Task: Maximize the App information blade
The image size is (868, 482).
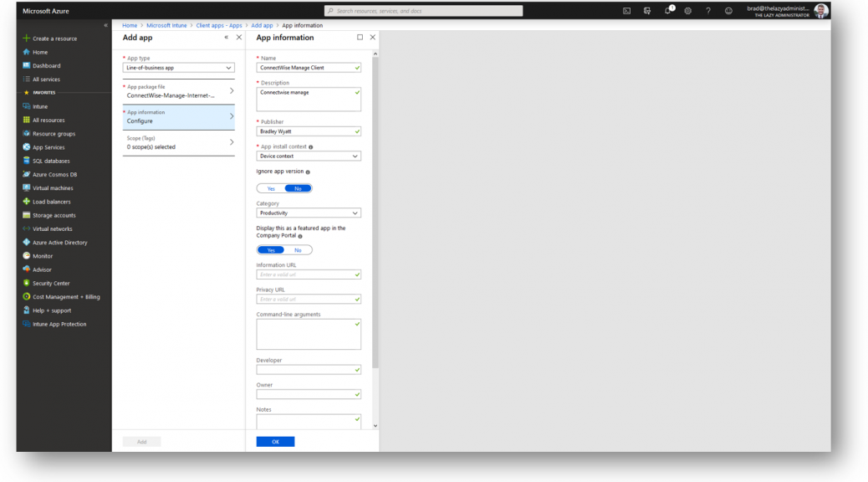Action: point(360,37)
